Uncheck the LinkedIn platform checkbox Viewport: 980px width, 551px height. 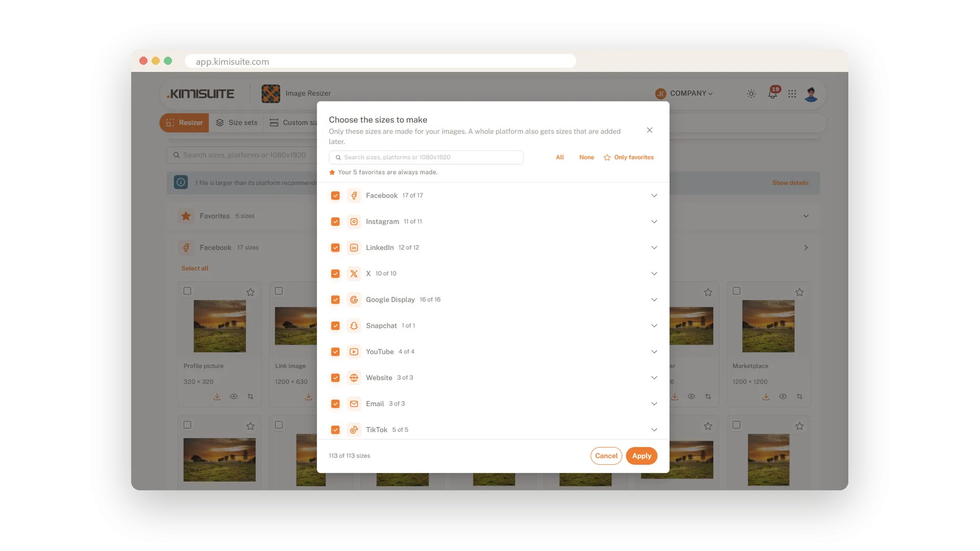tap(335, 247)
